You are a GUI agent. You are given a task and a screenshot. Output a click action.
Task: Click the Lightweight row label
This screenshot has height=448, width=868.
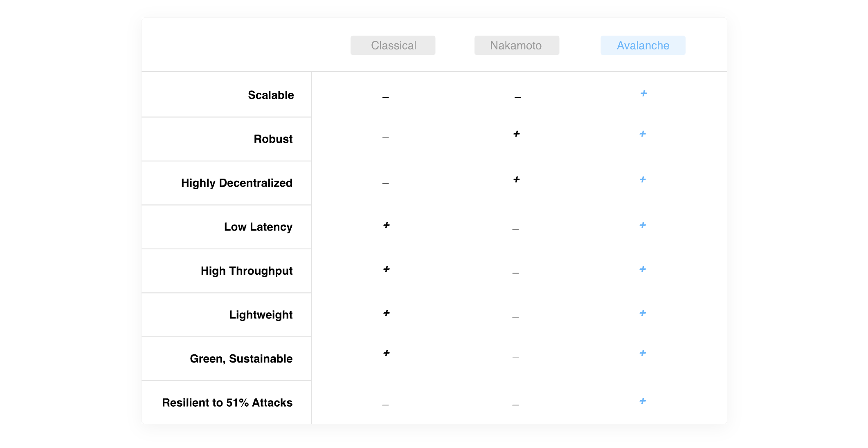261,315
